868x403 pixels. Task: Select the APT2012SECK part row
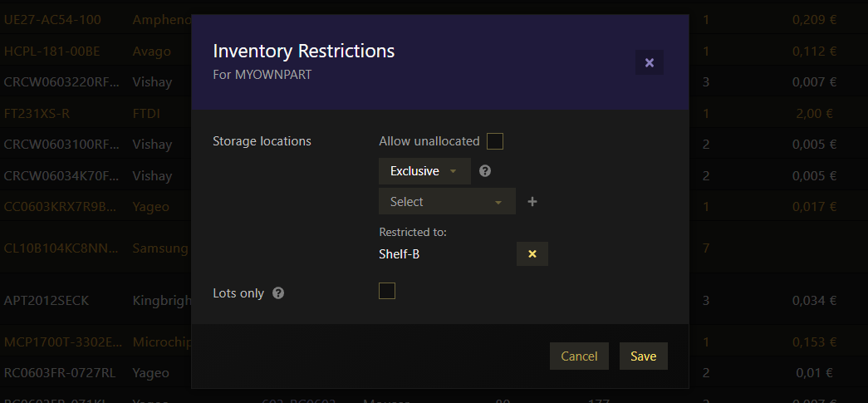tap(47, 301)
